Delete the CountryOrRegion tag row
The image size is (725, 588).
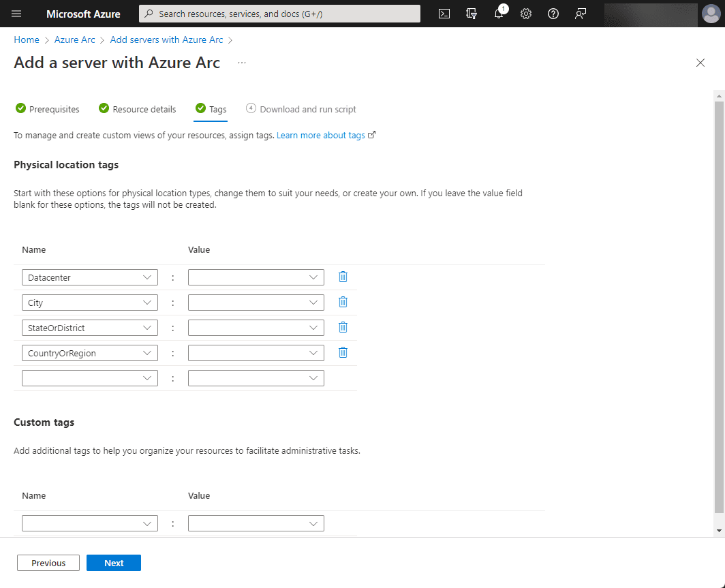(343, 353)
